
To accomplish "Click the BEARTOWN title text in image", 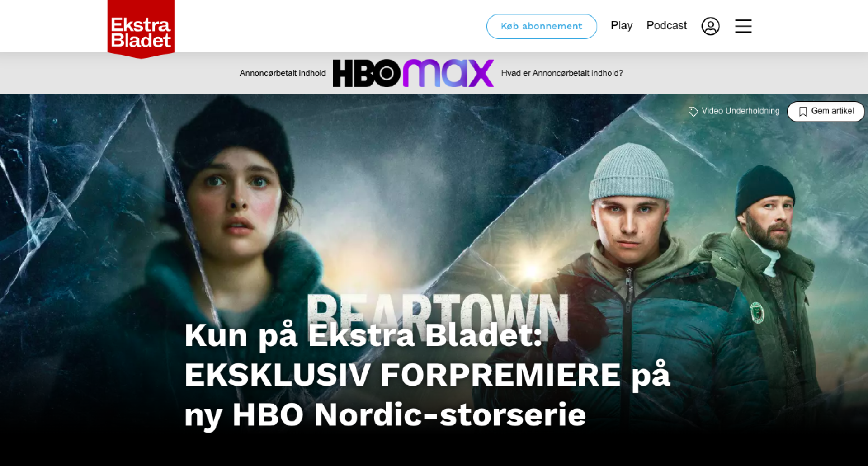I will click(438, 317).
